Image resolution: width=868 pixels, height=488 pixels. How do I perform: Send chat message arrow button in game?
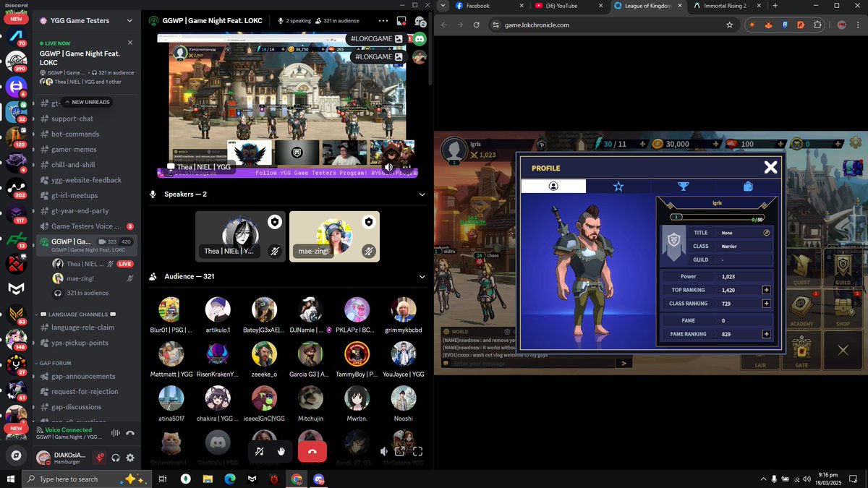(x=624, y=363)
